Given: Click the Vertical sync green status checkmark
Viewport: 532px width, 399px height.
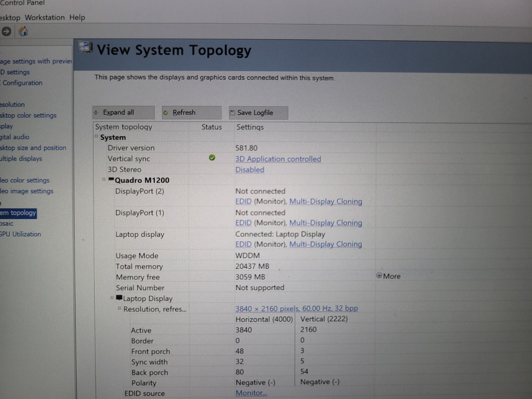Looking at the screenshot, I should coord(212,158).
